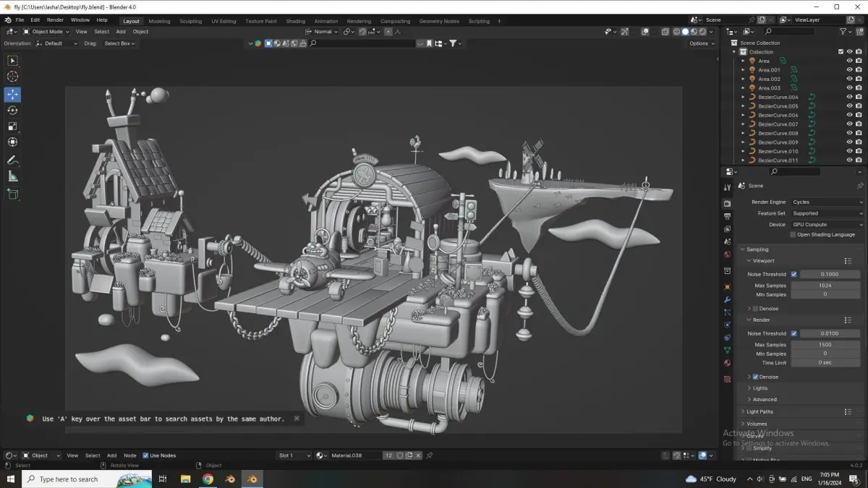868x488 pixels.
Task: Dismiss the asset bar hint message
Action: pyautogui.click(x=297, y=419)
